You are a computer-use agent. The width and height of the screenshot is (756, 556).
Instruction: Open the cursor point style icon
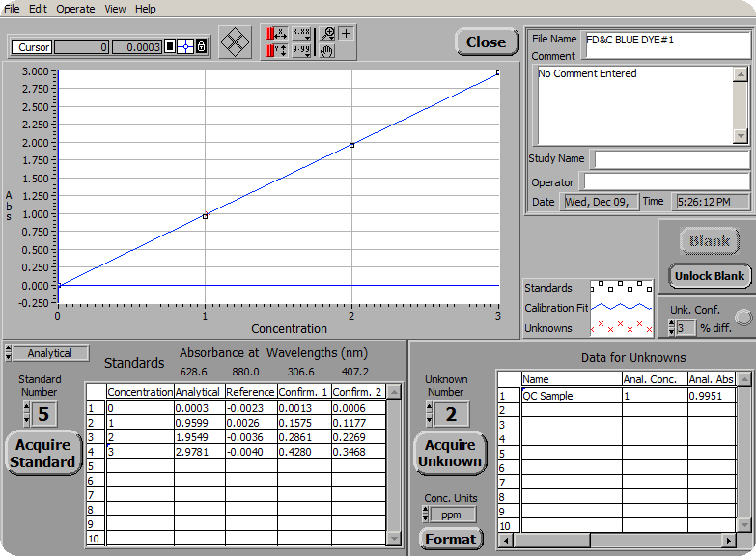pos(184,47)
